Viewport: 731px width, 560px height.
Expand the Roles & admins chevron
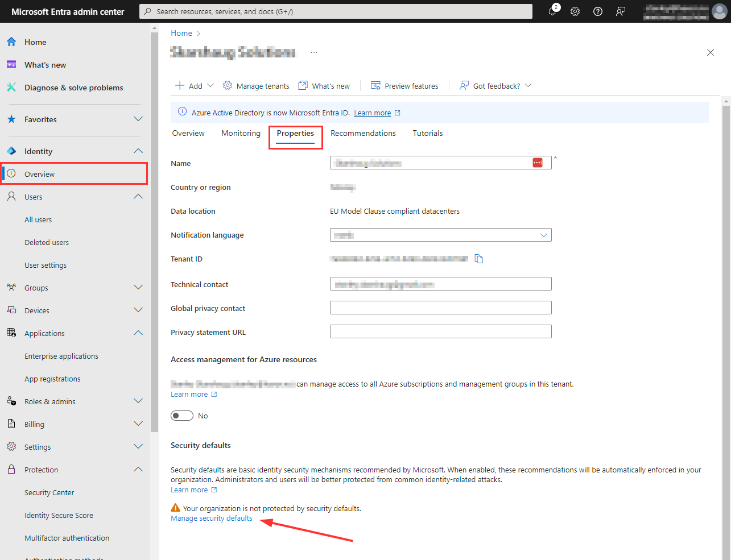click(x=138, y=401)
